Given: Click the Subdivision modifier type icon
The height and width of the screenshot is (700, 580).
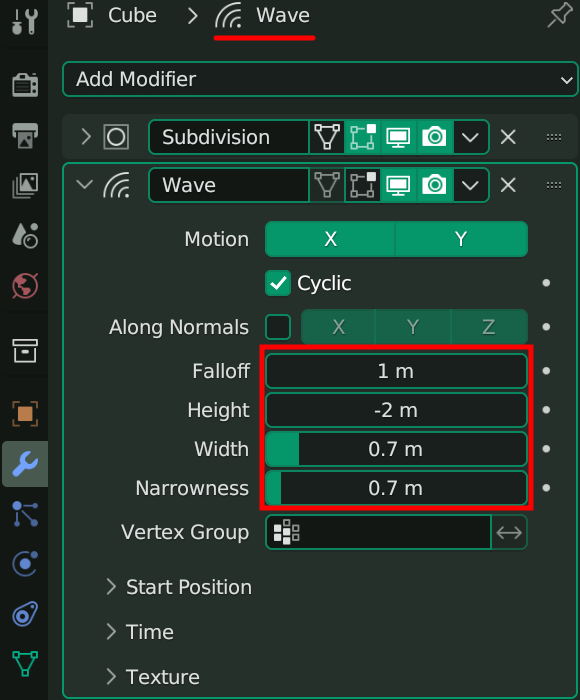Looking at the screenshot, I should (x=116, y=137).
